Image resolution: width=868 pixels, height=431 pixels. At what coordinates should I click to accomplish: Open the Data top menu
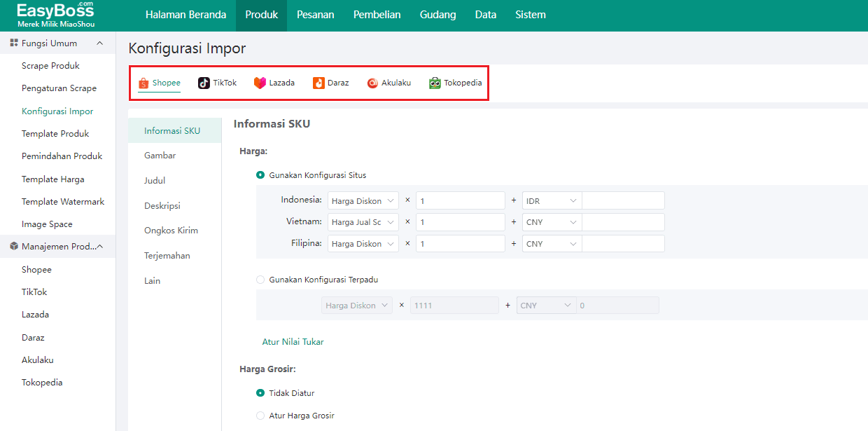(486, 15)
